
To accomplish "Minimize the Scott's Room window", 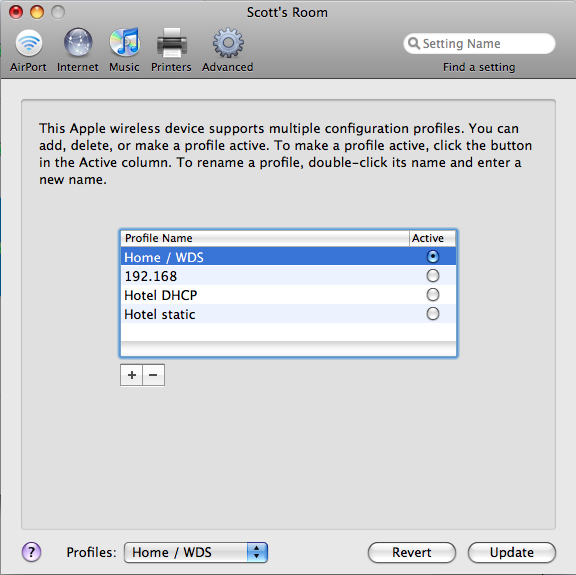I will click(37, 12).
